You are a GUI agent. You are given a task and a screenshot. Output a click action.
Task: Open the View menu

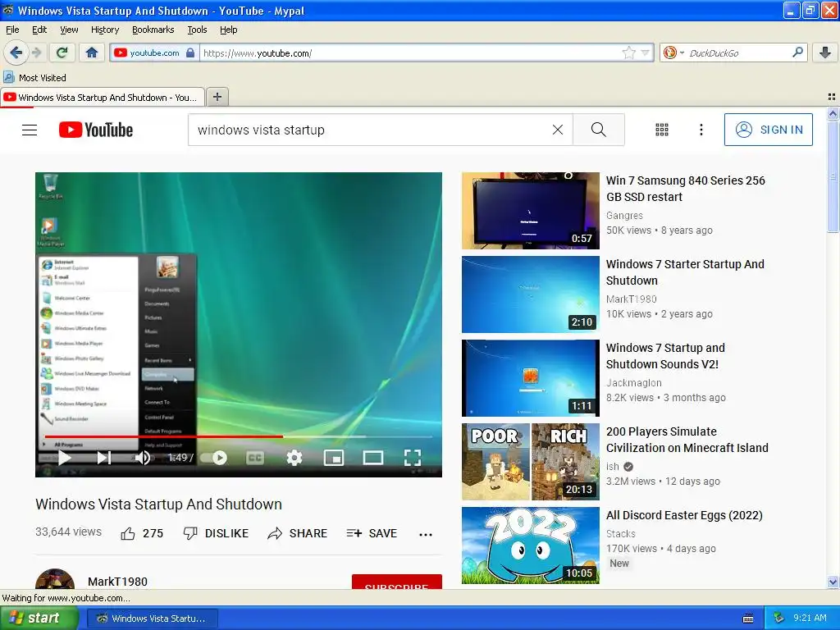pyautogui.click(x=69, y=30)
